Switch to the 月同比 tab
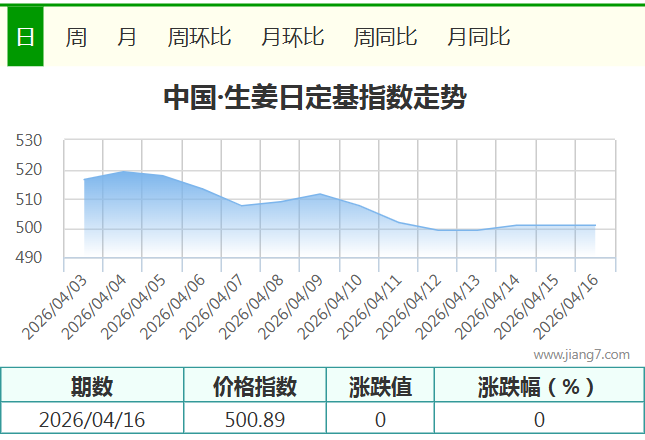 click(x=478, y=37)
